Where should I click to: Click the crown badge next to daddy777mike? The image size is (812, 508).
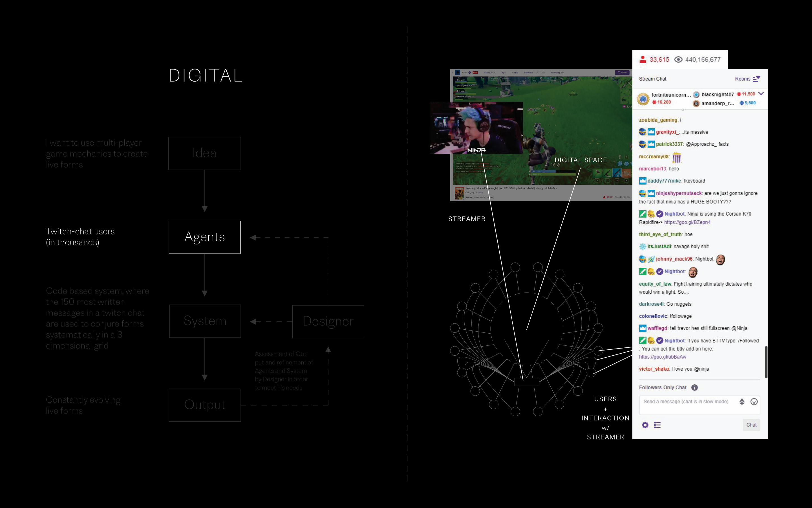tap(643, 181)
